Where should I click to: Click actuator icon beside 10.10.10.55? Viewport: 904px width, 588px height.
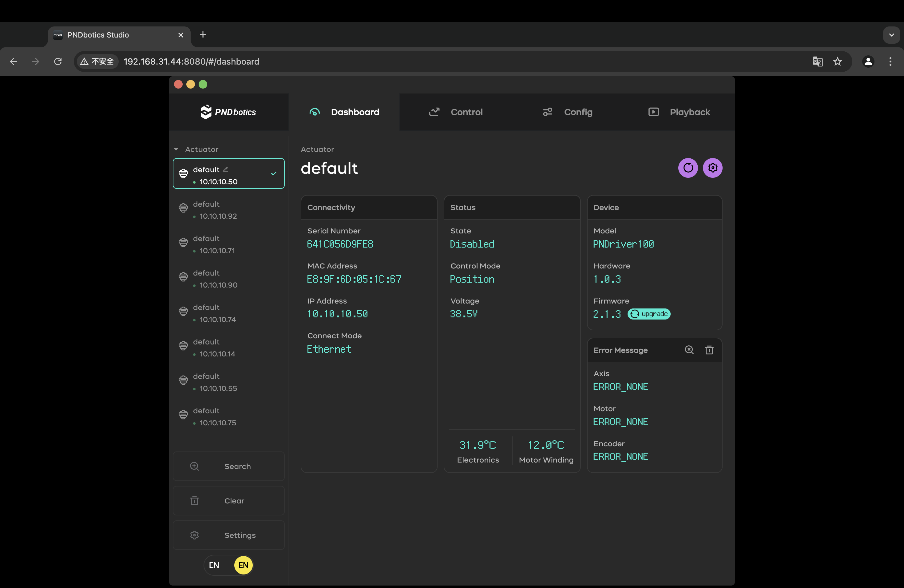[x=183, y=380]
